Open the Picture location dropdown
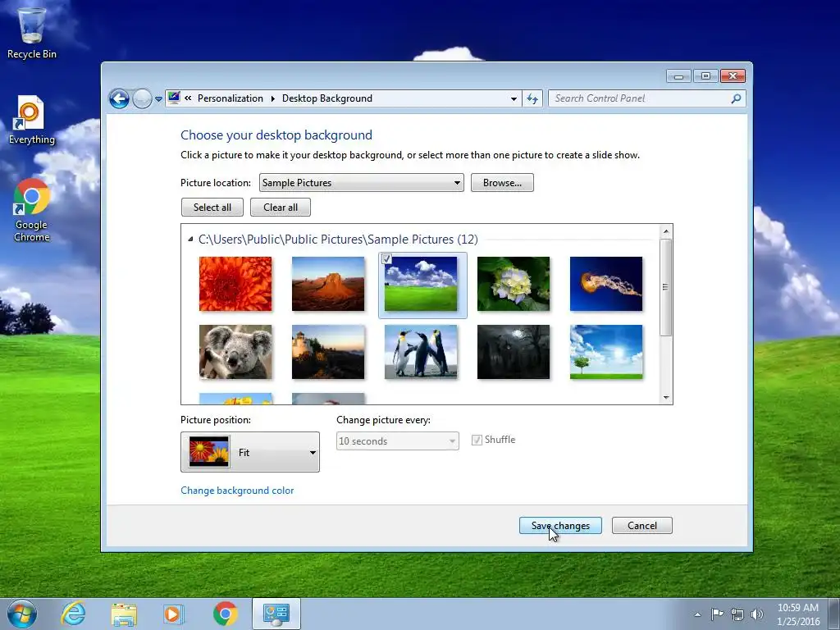 (362, 183)
